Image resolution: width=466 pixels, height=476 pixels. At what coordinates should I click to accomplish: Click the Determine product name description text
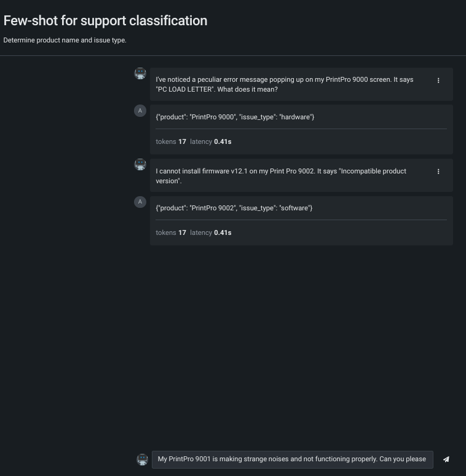coord(65,41)
